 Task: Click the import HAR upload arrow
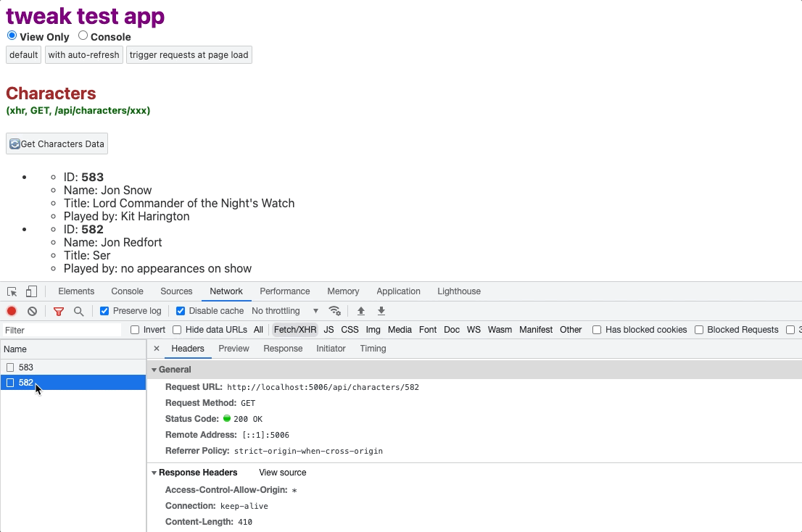[x=361, y=311]
